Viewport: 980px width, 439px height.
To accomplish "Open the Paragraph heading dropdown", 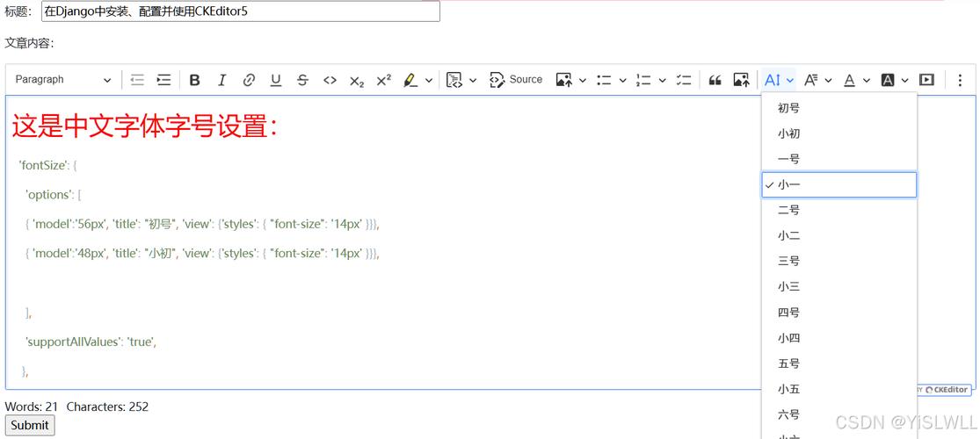I will click(x=63, y=80).
